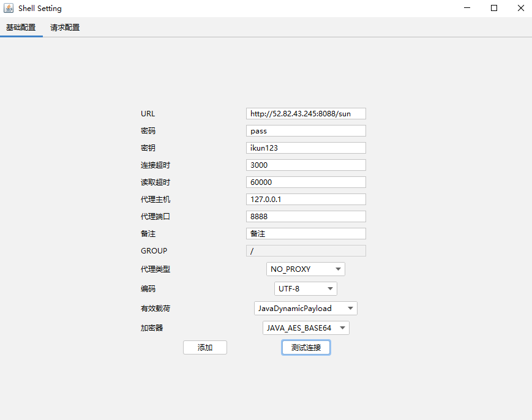
Task: Click the 测试连接 button
Action: point(306,348)
